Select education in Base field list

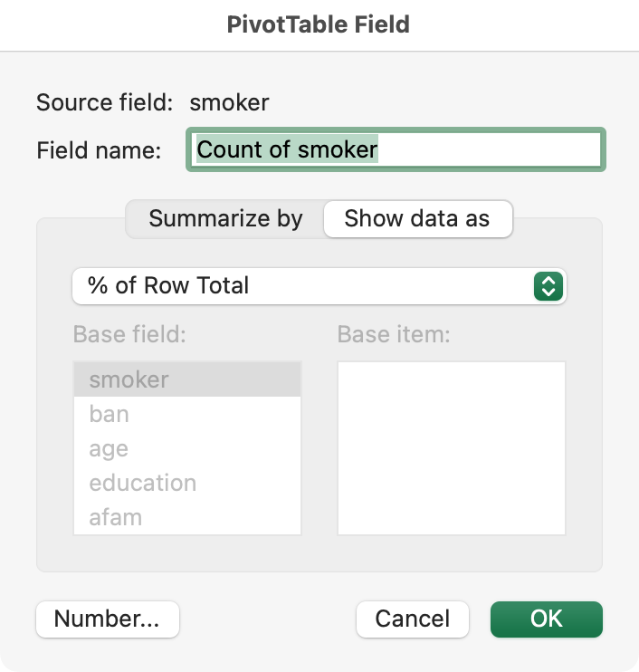187,483
